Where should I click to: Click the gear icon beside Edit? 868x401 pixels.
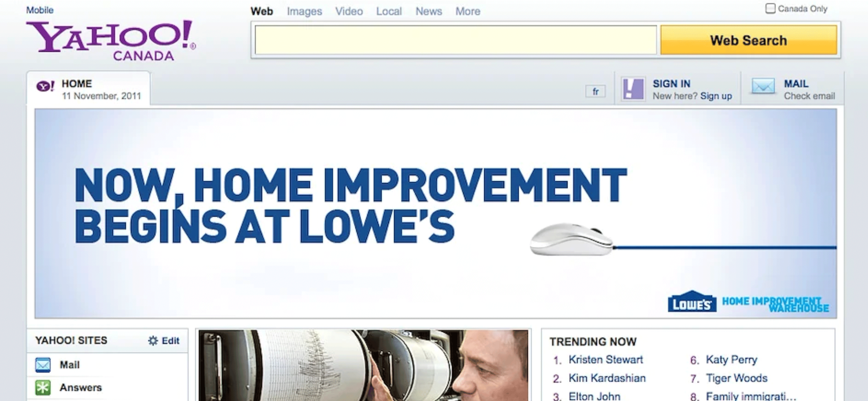153,341
